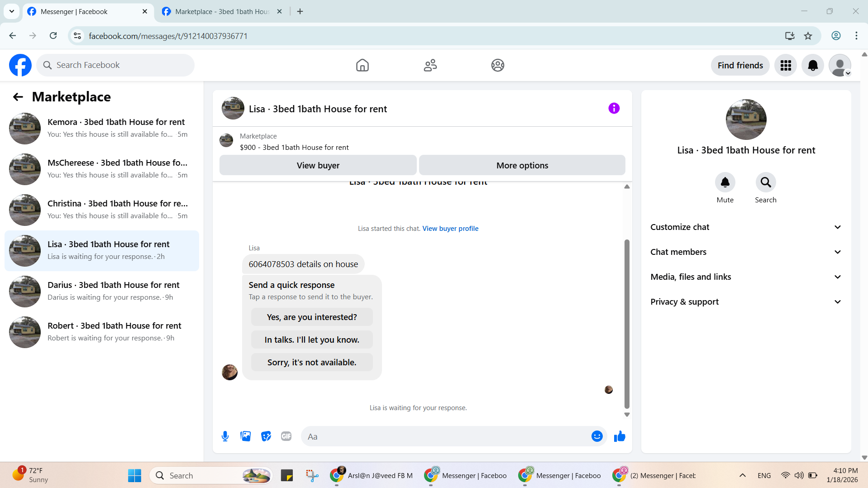Open the purple conversation information icon
This screenshot has height=488, width=868.
614,108
